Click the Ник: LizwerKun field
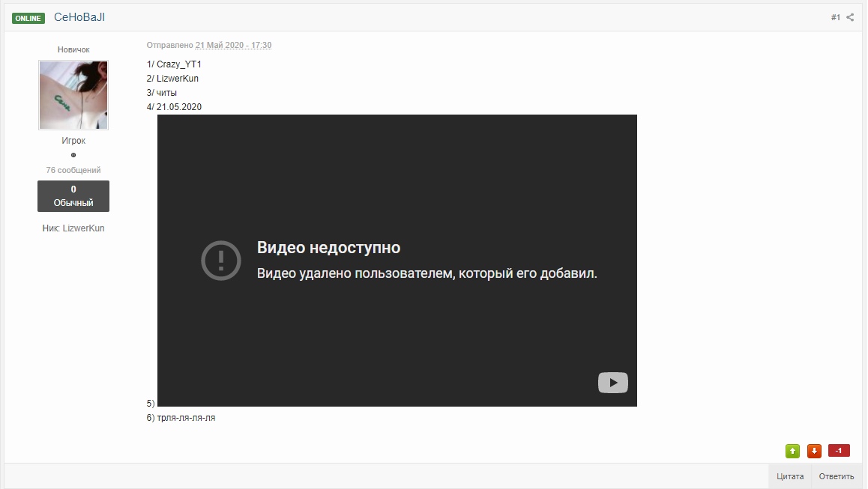 [x=73, y=228]
